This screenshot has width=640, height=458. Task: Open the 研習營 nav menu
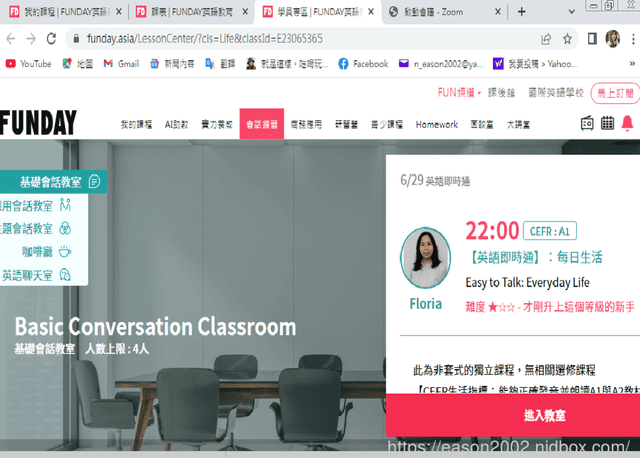(346, 125)
